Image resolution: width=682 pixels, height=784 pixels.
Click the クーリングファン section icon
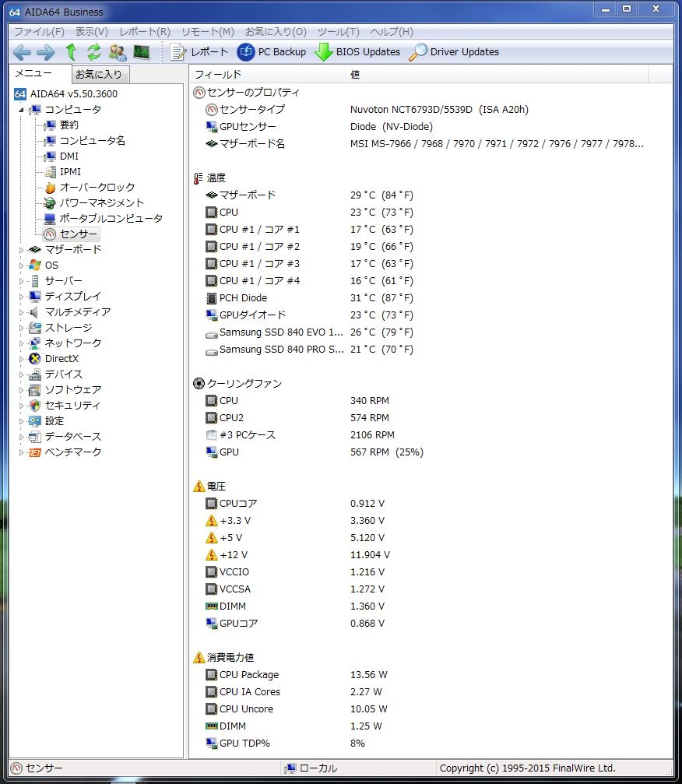click(x=199, y=384)
